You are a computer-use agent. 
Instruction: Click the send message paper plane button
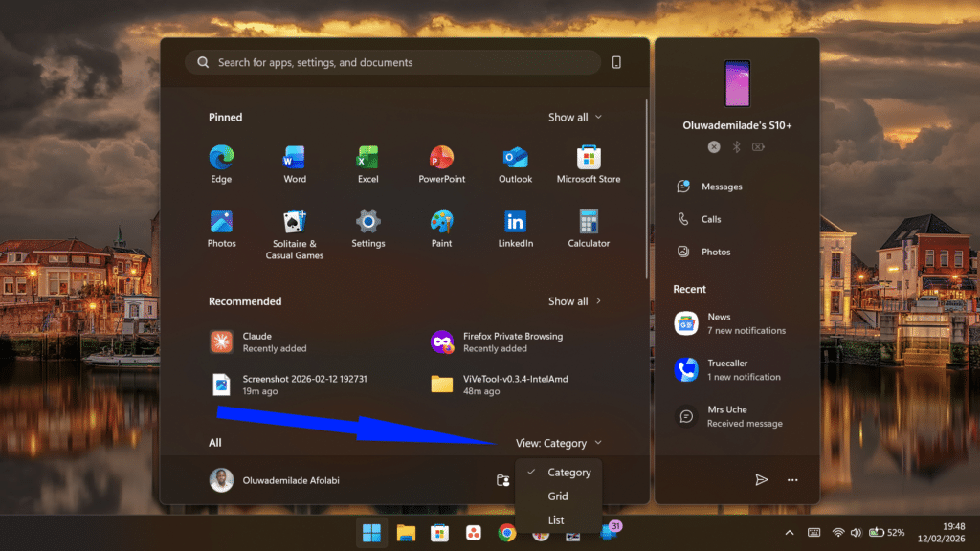coord(761,479)
